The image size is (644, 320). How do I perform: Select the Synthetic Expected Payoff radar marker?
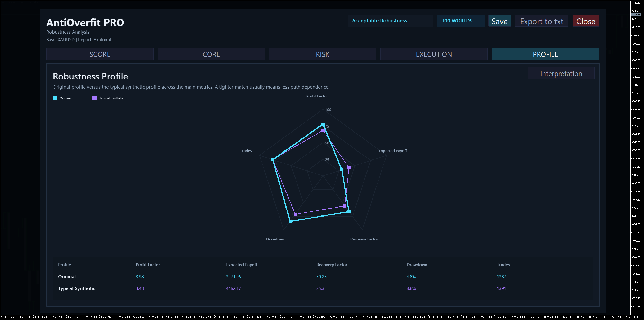pos(349,167)
